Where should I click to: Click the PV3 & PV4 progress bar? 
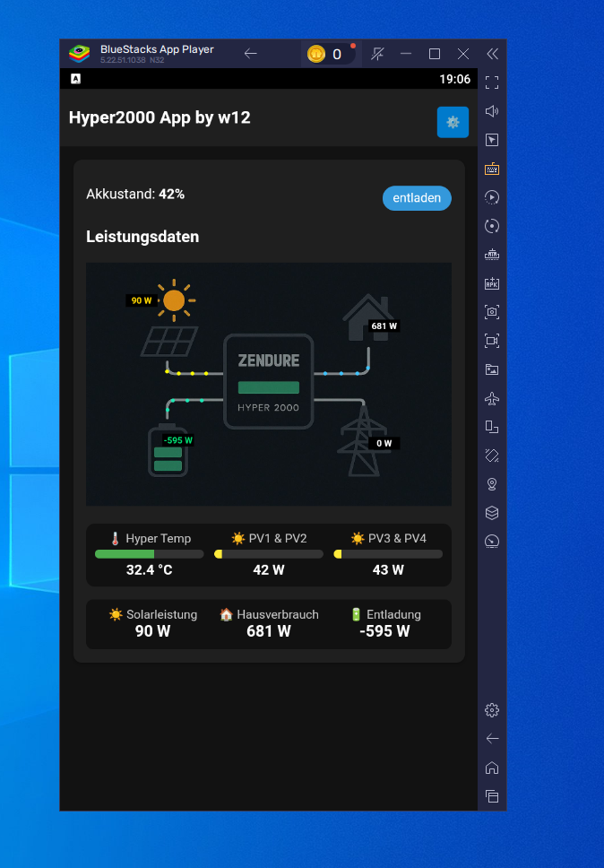tap(388, 554)
